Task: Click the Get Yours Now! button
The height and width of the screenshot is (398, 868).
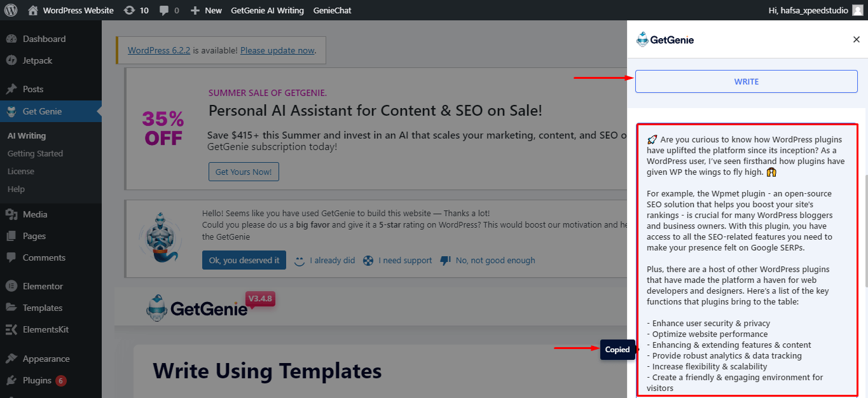Action: click(244, 172)
